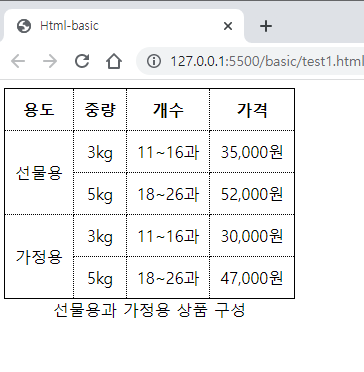Click the 가격 header cell

(x=252, y=110)
